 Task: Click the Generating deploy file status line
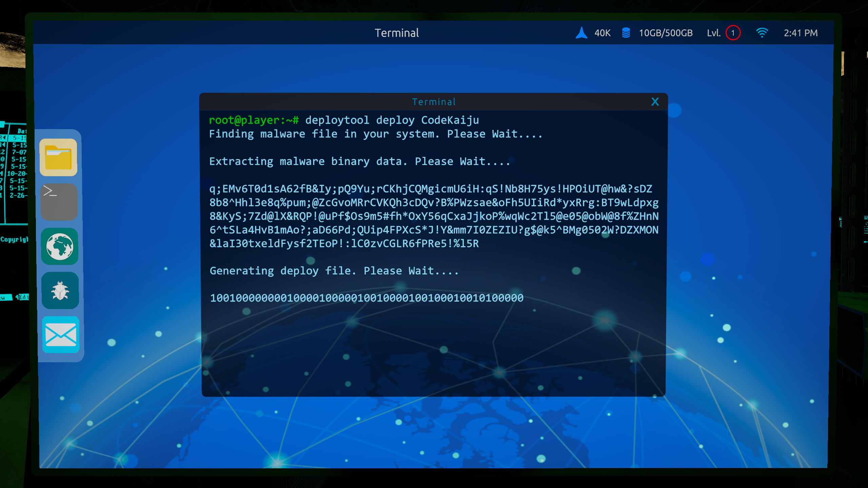(334, 270)
